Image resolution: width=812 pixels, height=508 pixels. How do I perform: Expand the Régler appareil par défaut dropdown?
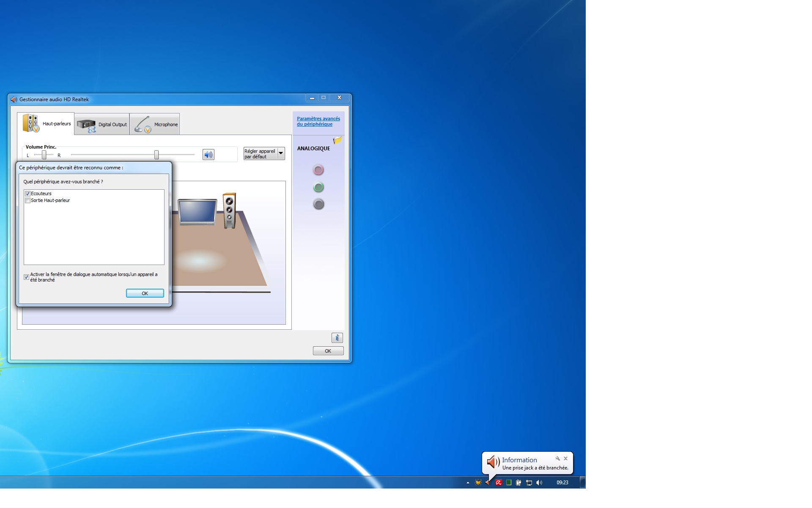point(281,153)
